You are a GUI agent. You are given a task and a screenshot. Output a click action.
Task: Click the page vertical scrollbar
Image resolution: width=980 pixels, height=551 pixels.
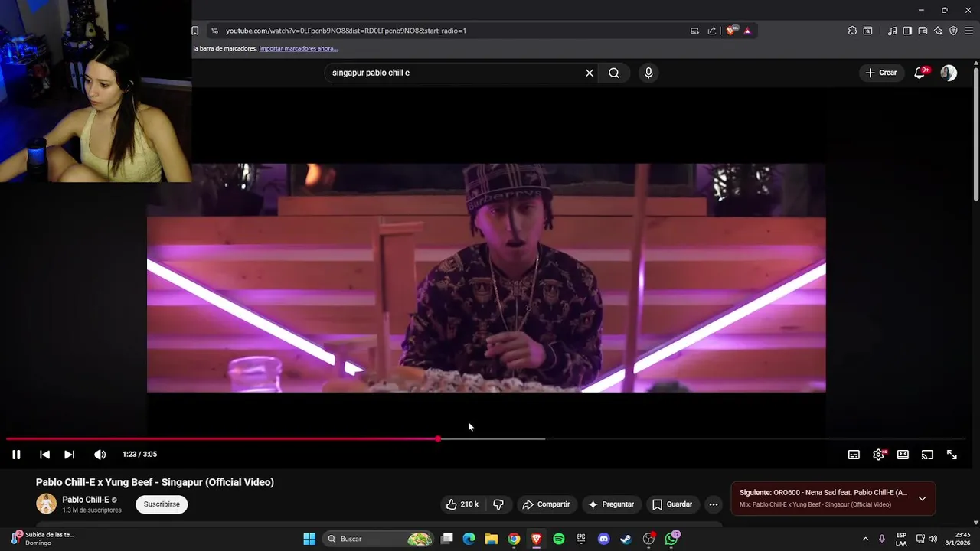(975, 134)
